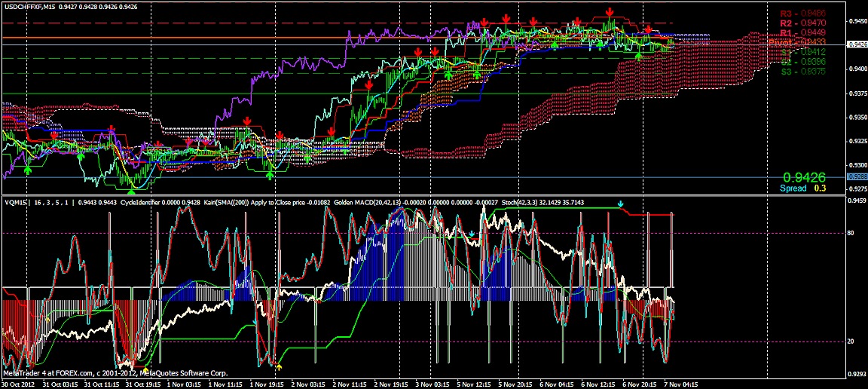Click the leftmost green up arrow signal
The image size is (868, 389).
point(27,170)
